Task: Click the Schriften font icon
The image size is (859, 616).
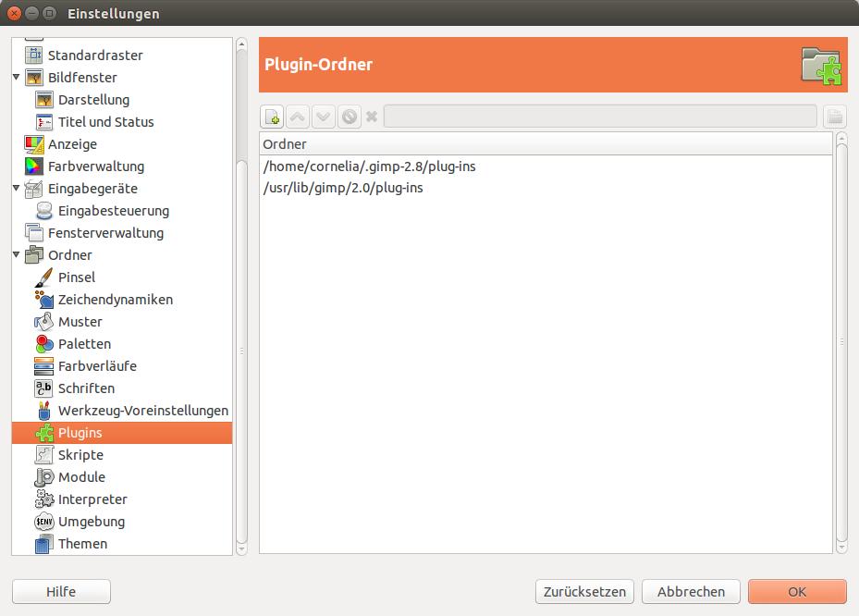Action: pyautogui.click(x=44, y=388)
